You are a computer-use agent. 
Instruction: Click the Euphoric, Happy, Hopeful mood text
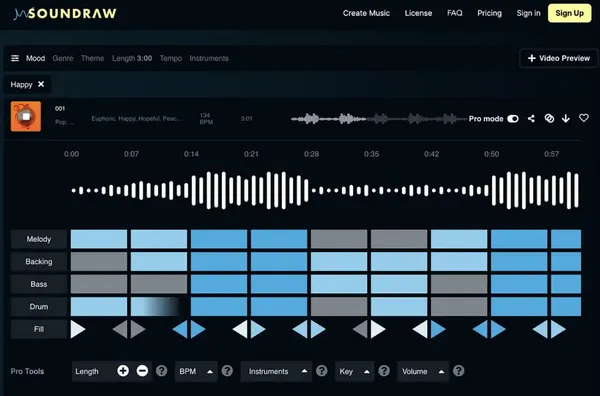137,119
